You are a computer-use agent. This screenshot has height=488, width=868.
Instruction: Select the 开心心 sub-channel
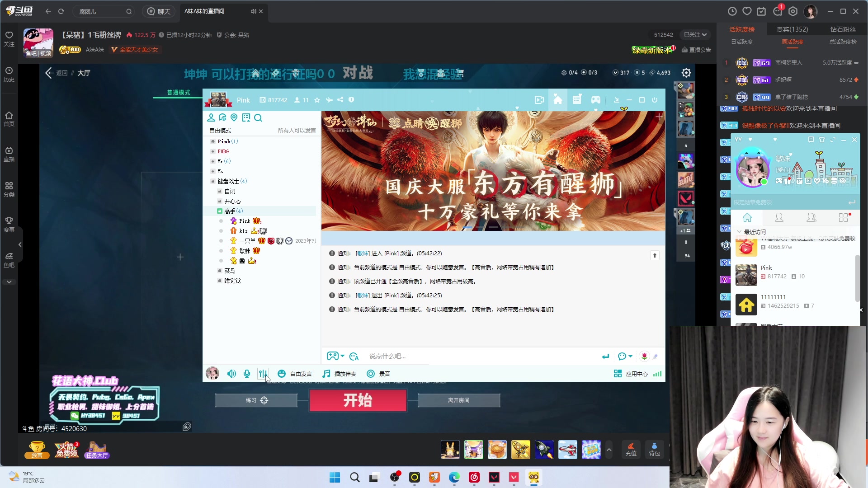[232, 201]
